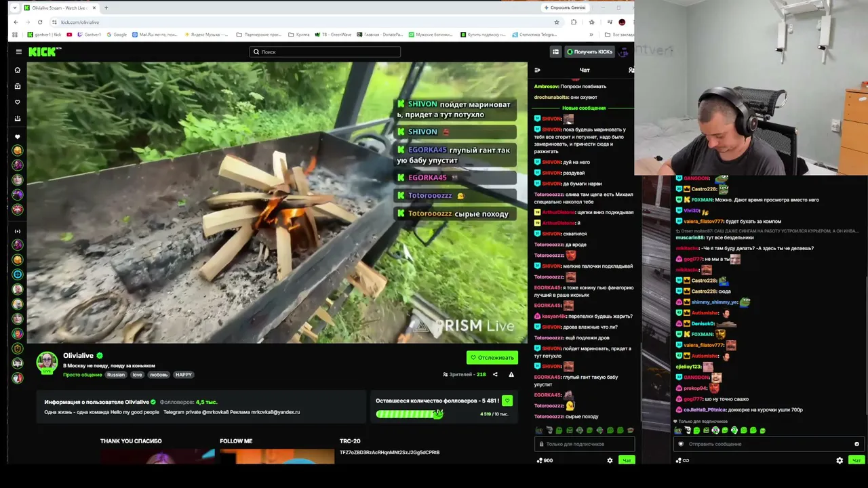The height and width of the screenshot is (488, 868).
Task: Open a new browser tab
Action: pos(106,7)
